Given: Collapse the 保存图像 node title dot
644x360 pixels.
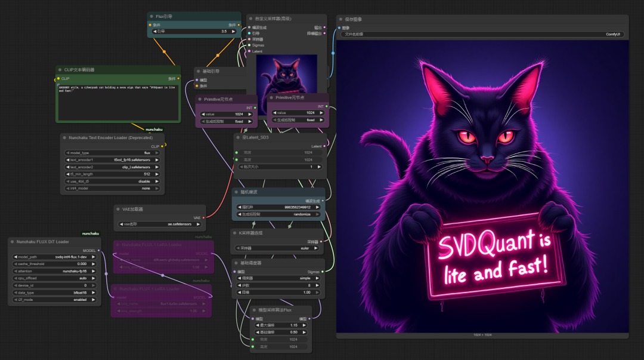Looking at the screenshot, I should pos(340,19).
